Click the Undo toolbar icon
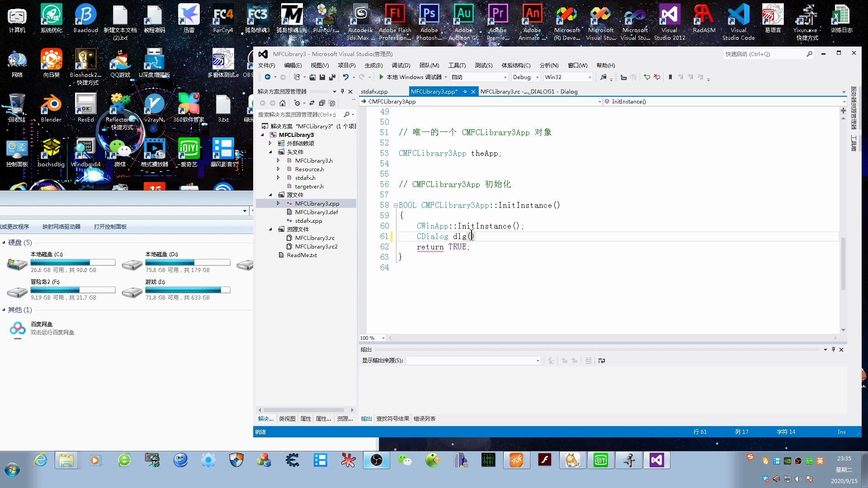 point(345,77)
